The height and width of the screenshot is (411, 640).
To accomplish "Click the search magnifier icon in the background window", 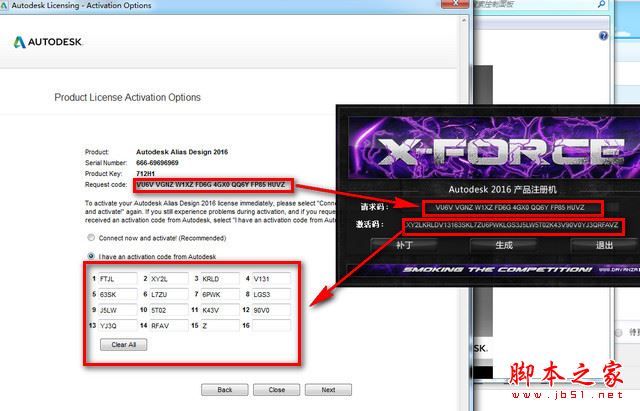I will 602,4.
